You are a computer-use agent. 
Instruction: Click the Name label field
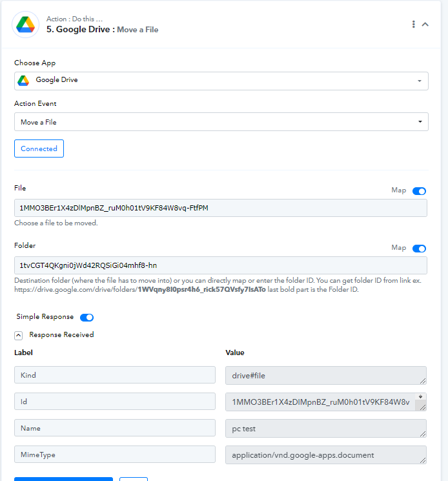tap(115, 428)
